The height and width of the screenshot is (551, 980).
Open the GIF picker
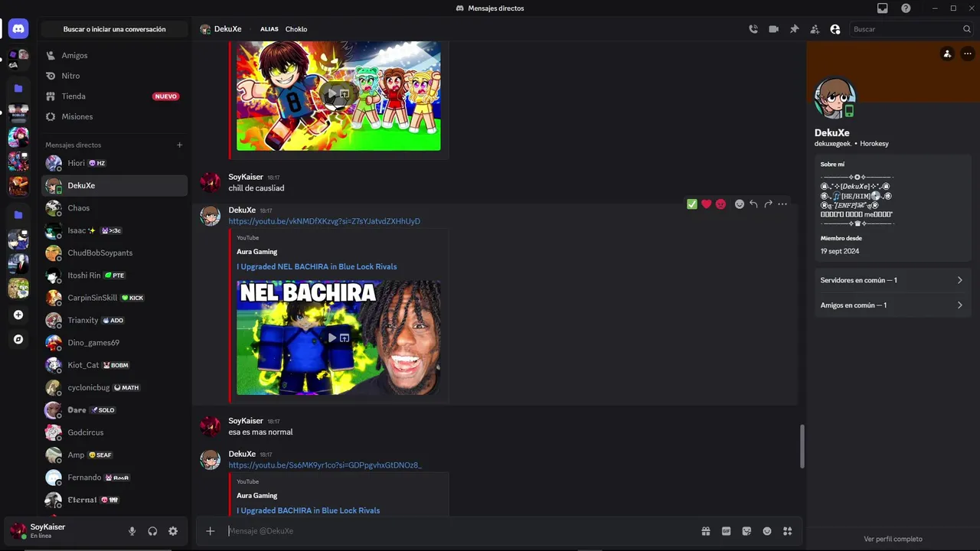(726, 531)
